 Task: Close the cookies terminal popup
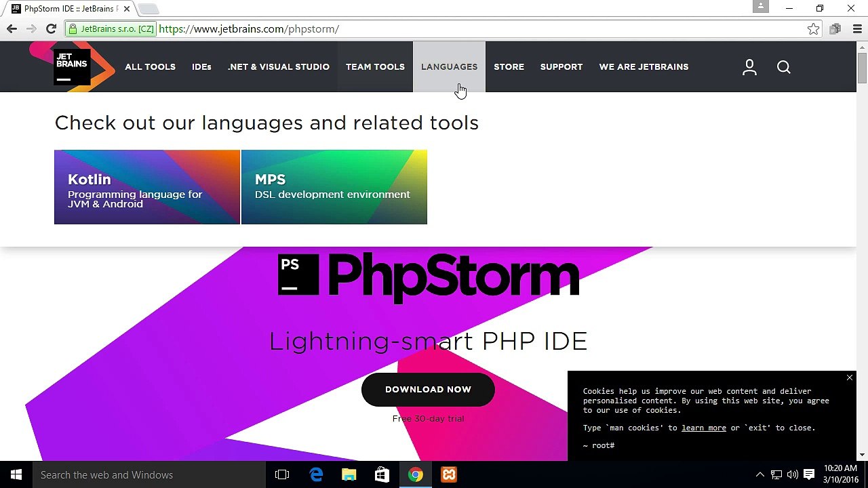click(x=850, y=378)
